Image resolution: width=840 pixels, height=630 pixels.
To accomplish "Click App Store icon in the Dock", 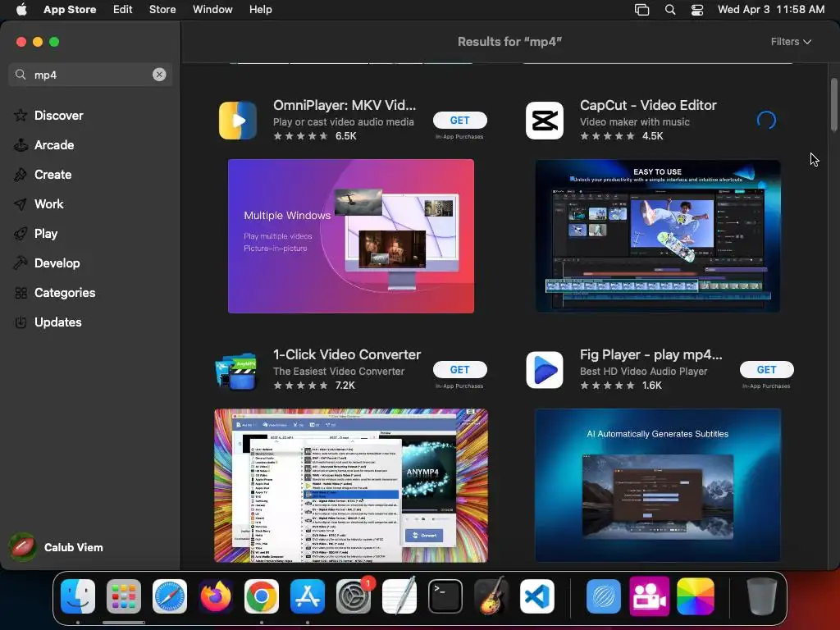I will pyautogui.click(x=308, y=596).
